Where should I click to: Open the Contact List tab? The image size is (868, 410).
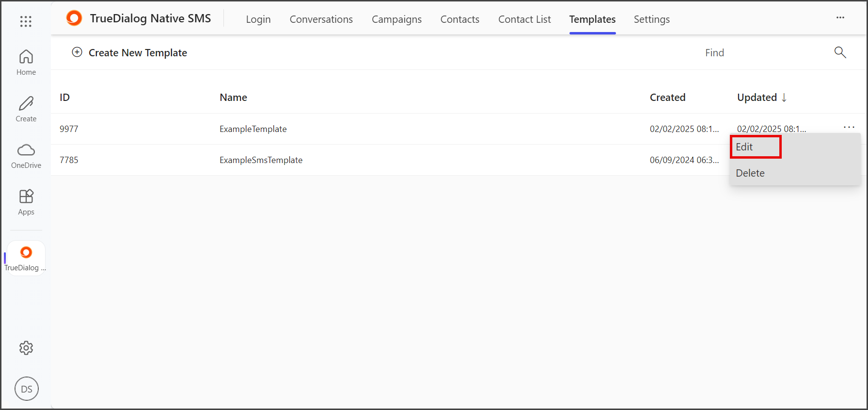point(524,19)
